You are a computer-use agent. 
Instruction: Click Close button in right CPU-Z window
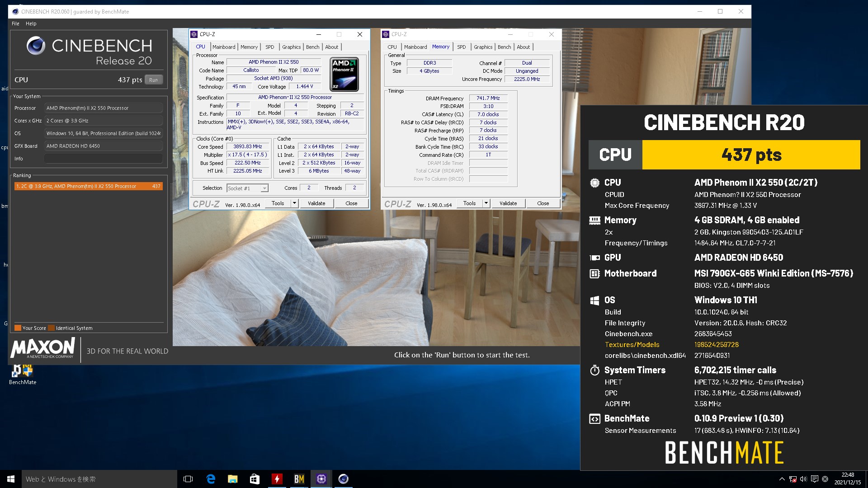(543, 203)
